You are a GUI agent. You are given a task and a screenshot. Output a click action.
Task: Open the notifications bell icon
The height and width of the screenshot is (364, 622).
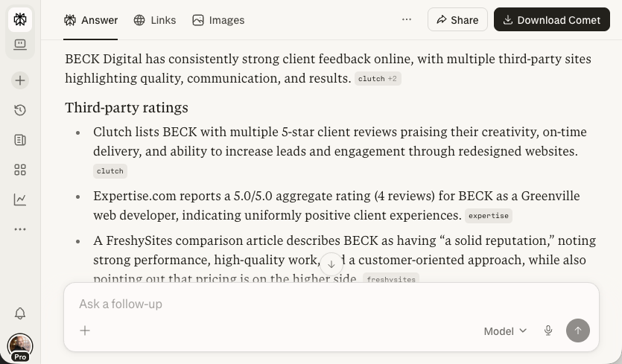(20, 313)
